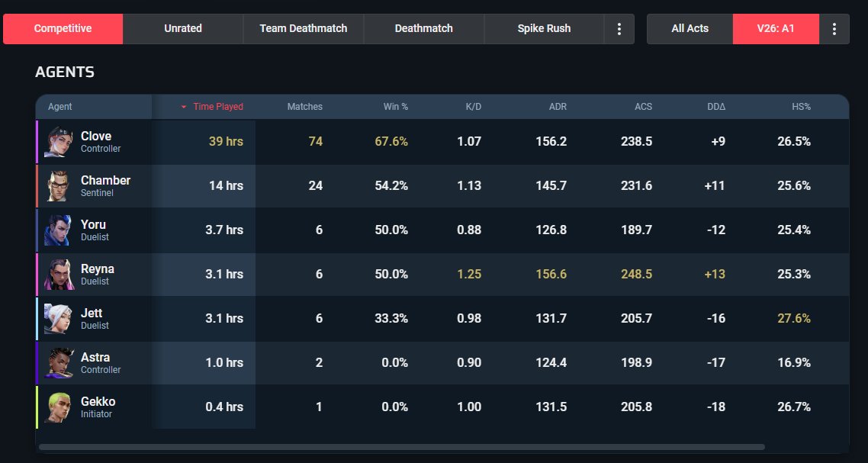The image size is (868, 463).
Task: Click Gekko's -18 DDΔ value
Action: [715, 407]
